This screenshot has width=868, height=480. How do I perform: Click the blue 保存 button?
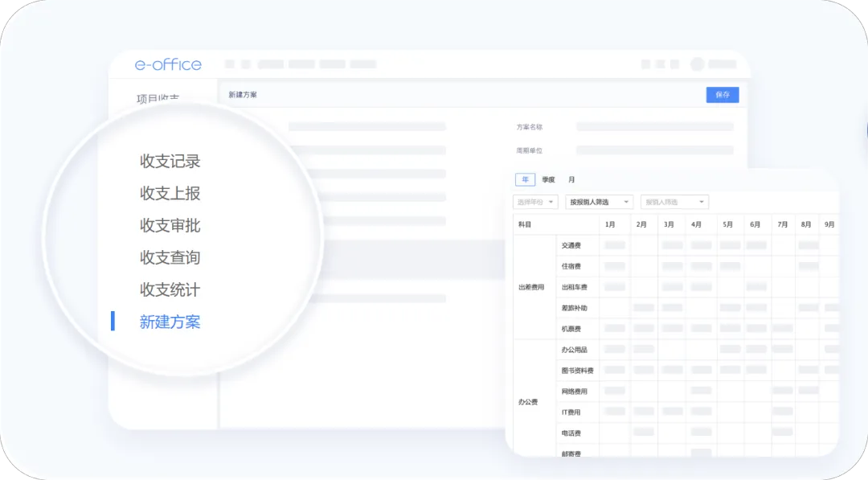pyautogui.click(x=722, y=95)
